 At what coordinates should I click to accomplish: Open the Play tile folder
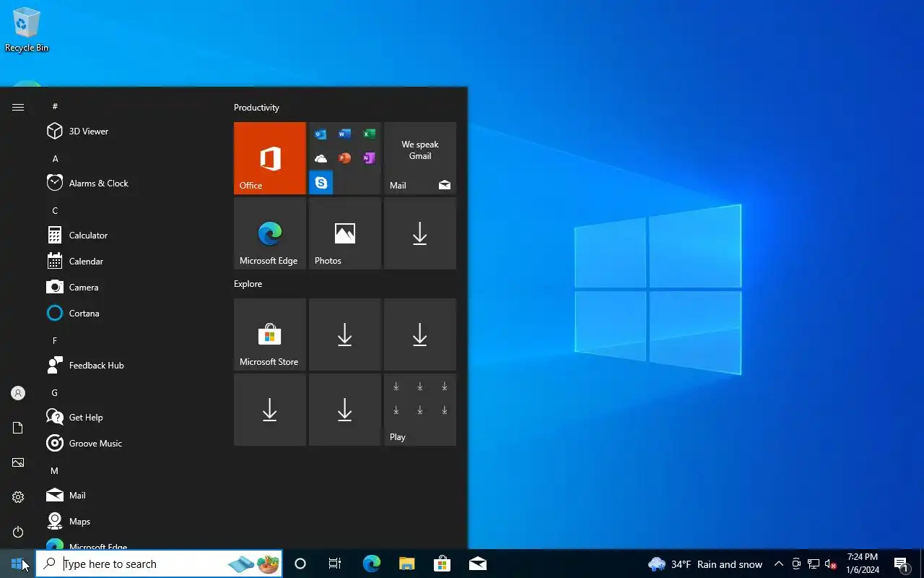tap(420, 410)
